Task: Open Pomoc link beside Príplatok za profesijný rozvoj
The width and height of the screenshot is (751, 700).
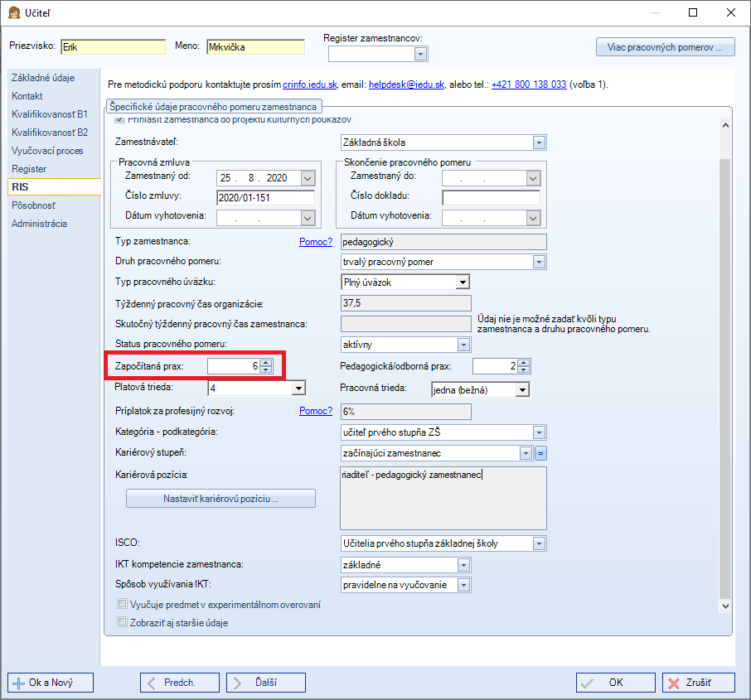Action: 316,411
